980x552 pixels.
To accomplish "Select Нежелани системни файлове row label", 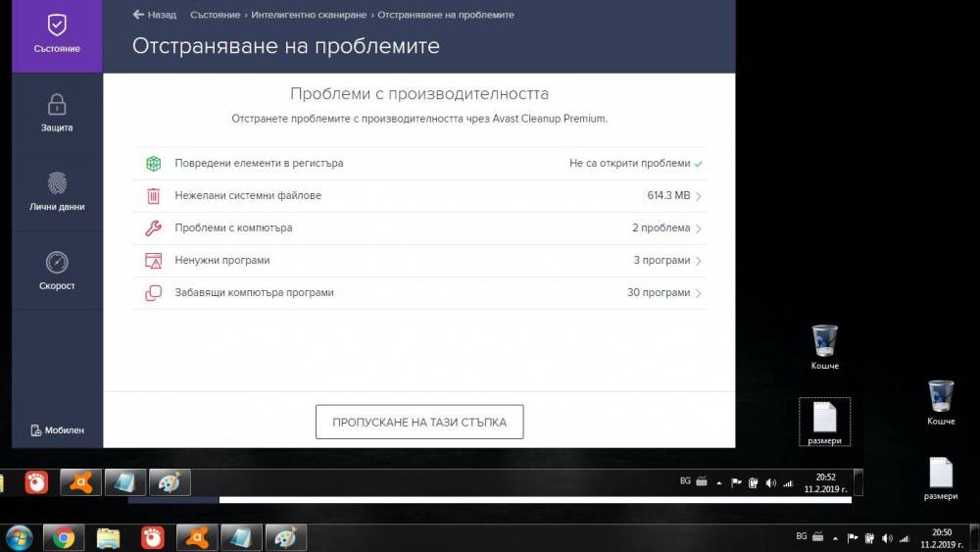I will click(248, 196).
